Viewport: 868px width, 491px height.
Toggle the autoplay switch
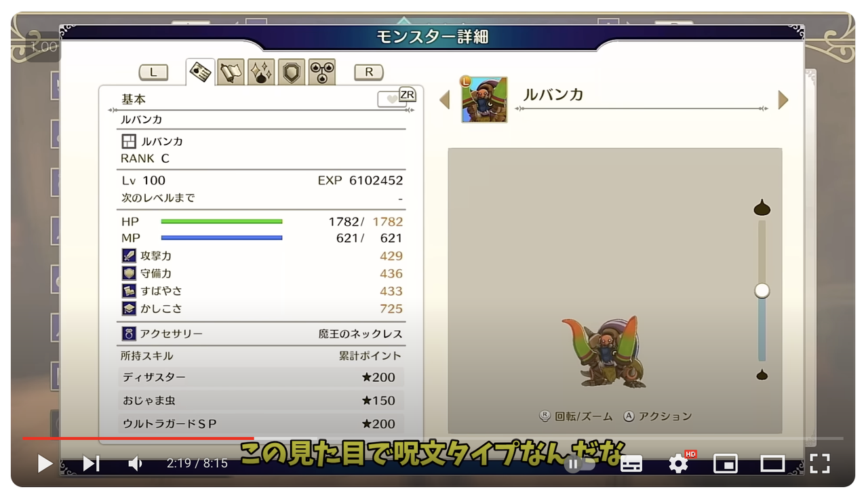coord(578,464)
